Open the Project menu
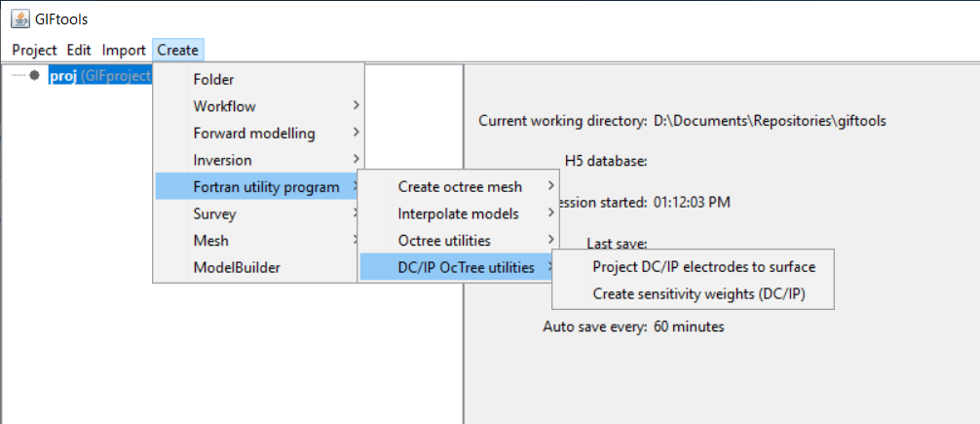Viewport: 980px width, 424px height. click(x=34, y=50)
